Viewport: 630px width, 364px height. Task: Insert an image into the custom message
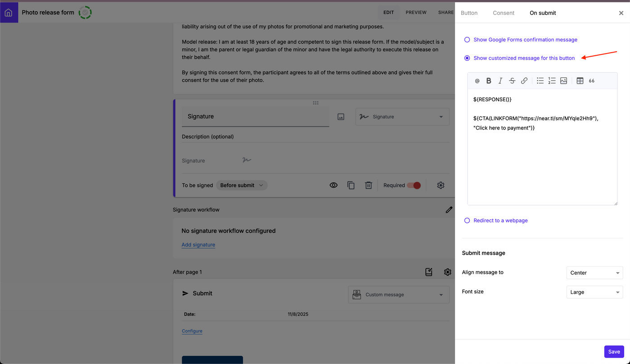pyautogui.click(x=564, y=81)
